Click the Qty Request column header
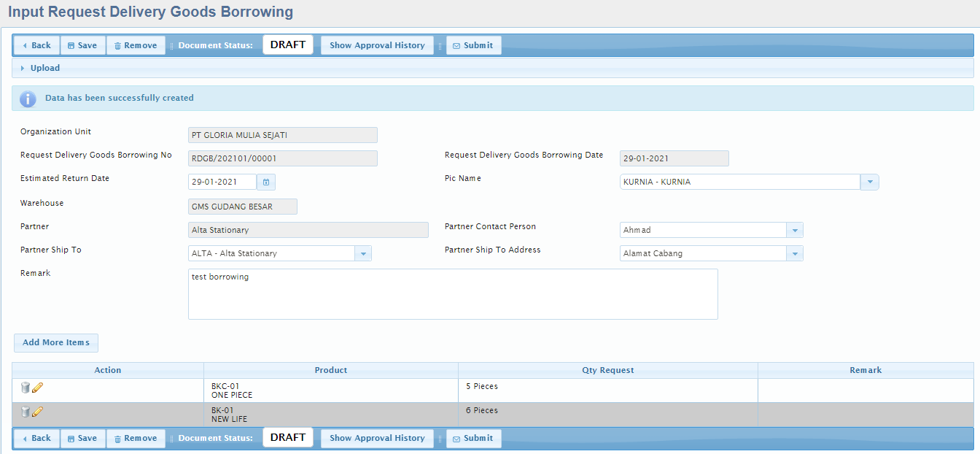 [x=608, y=370]
